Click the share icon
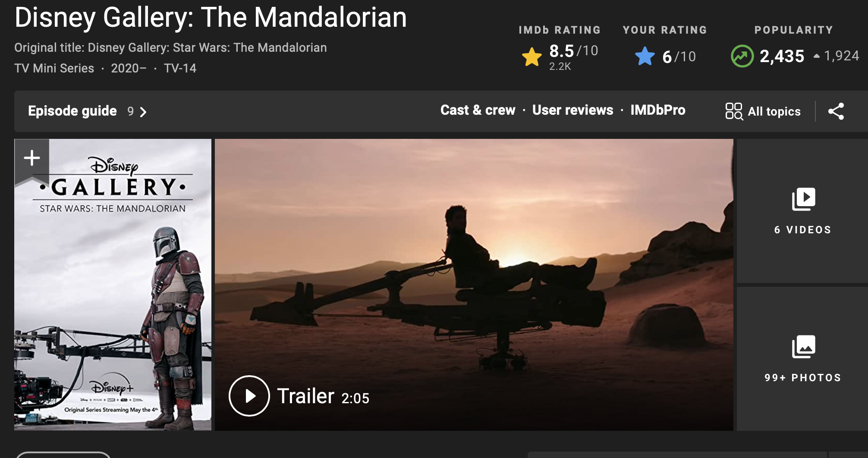Screen dimensions: 868x458 [836, 111]
